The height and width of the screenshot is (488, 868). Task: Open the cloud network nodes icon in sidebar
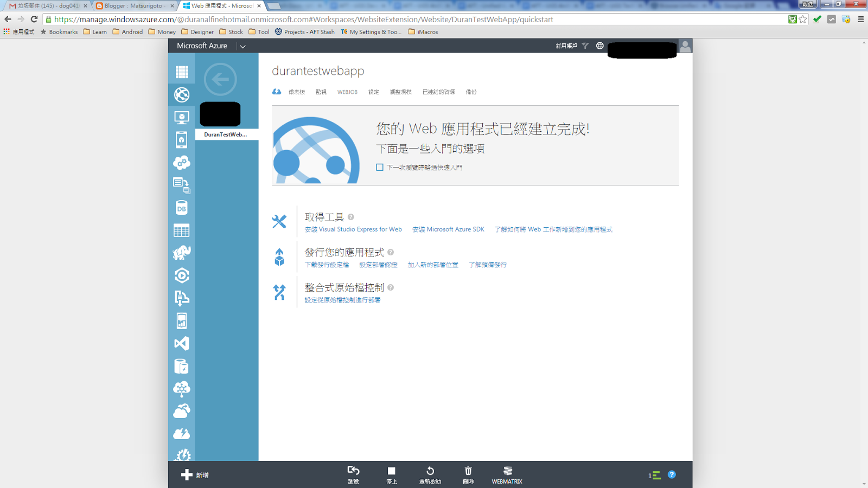(x=182, y=389)
